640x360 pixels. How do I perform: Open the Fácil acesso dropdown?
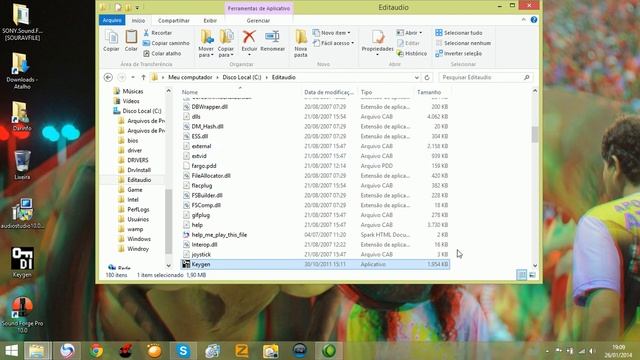333,43
